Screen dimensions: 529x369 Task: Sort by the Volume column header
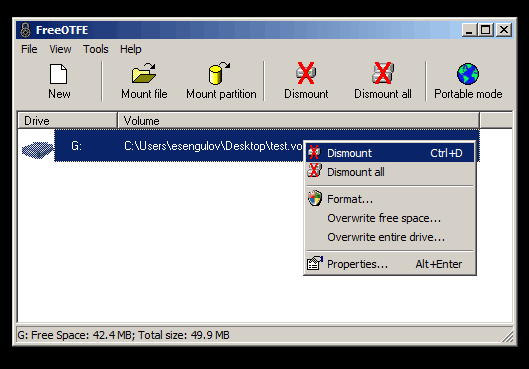(298, 121)
